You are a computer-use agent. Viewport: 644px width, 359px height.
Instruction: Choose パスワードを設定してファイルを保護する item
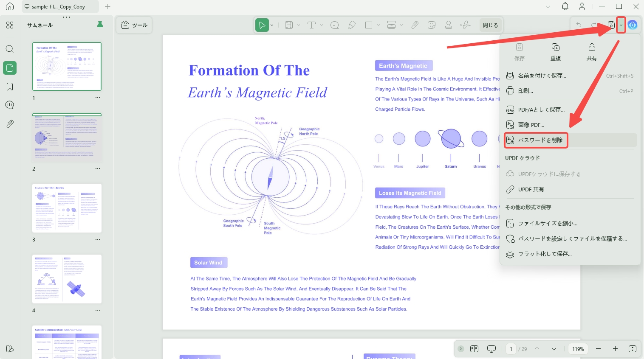coord(570,238)
